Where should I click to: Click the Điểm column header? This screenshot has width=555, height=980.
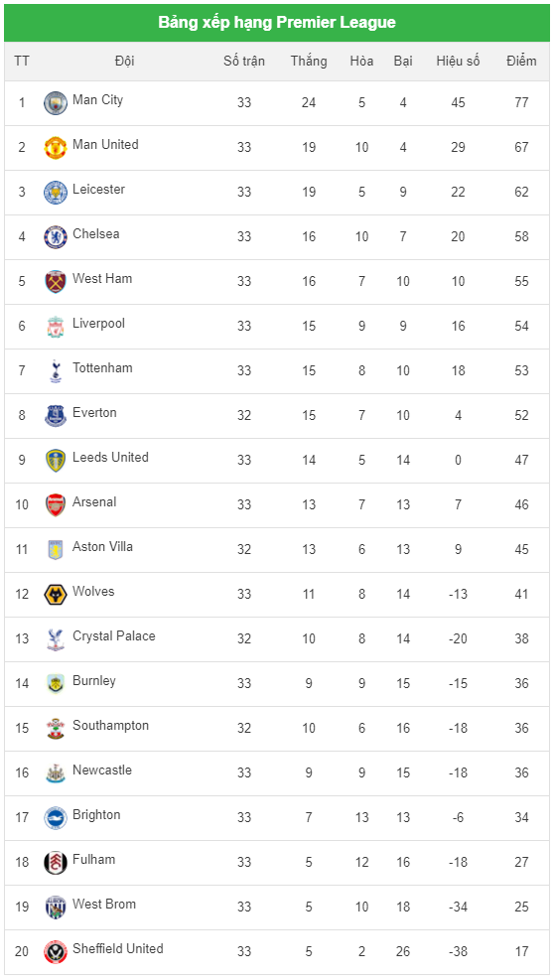[x=521, y=61]
